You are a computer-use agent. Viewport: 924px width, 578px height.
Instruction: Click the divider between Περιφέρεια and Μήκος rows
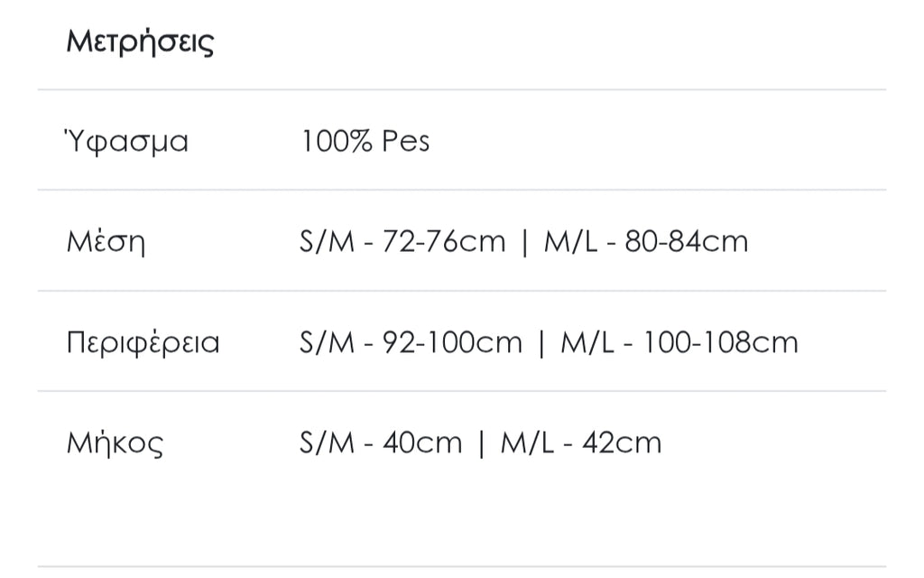pyautogui.click(x=462, y=391)
